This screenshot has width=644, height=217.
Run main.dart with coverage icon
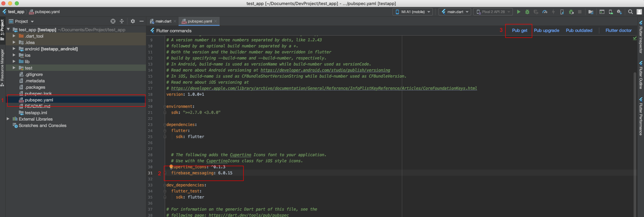(536, 12)
